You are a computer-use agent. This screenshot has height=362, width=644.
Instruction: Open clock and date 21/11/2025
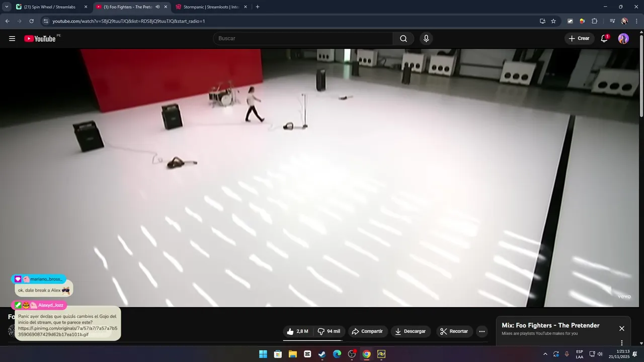point(619,354)
